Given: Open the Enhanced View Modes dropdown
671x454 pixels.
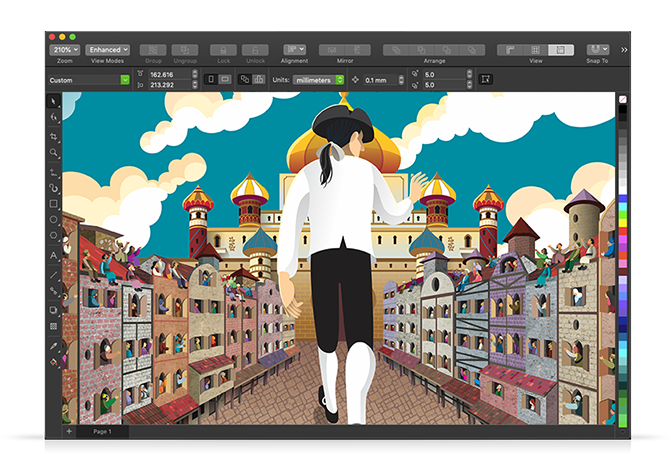Looking at the screenshot, I should pos(107,50).
